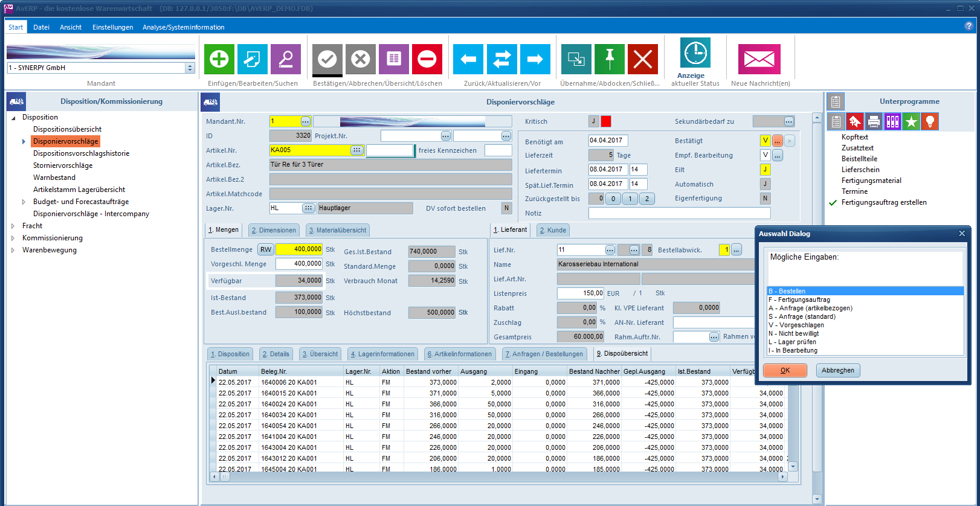Open the Mandant SYNERPY GmbH dropdown
This screenshot has width=980, height=506.
tap(190, 68)
